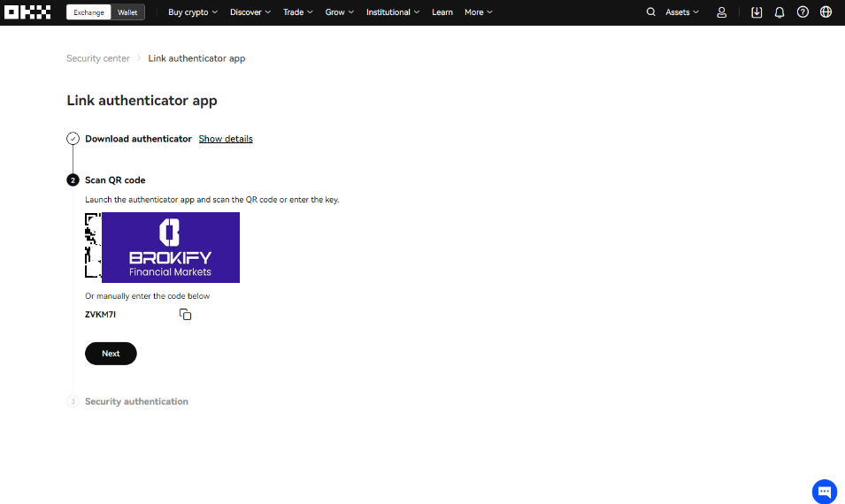Click the Show details link
The width and height of the screenshot is (845, 504).
pos(226,139)
